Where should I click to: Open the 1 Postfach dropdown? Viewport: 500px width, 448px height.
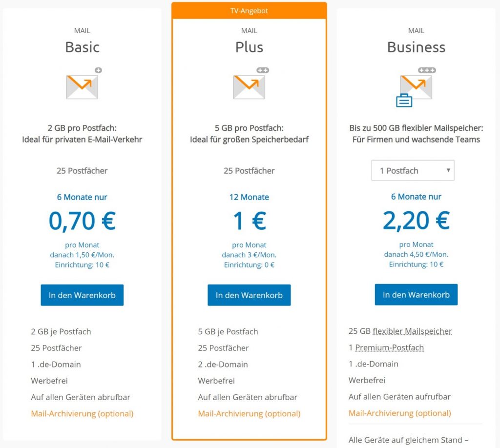(413, 170)
